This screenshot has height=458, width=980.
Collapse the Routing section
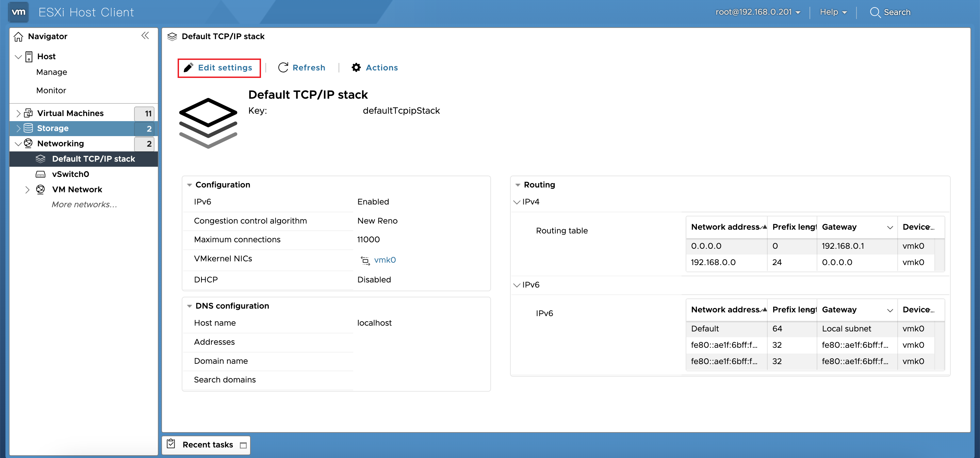click(518, 185)
